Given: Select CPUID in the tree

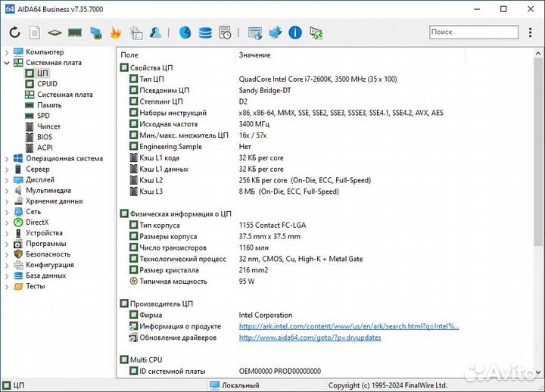Looking at the screenshot, I should point(42,84).
